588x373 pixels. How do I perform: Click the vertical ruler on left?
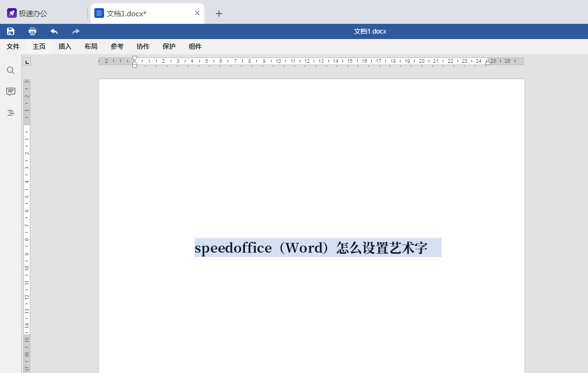click(x=27, y=225)
